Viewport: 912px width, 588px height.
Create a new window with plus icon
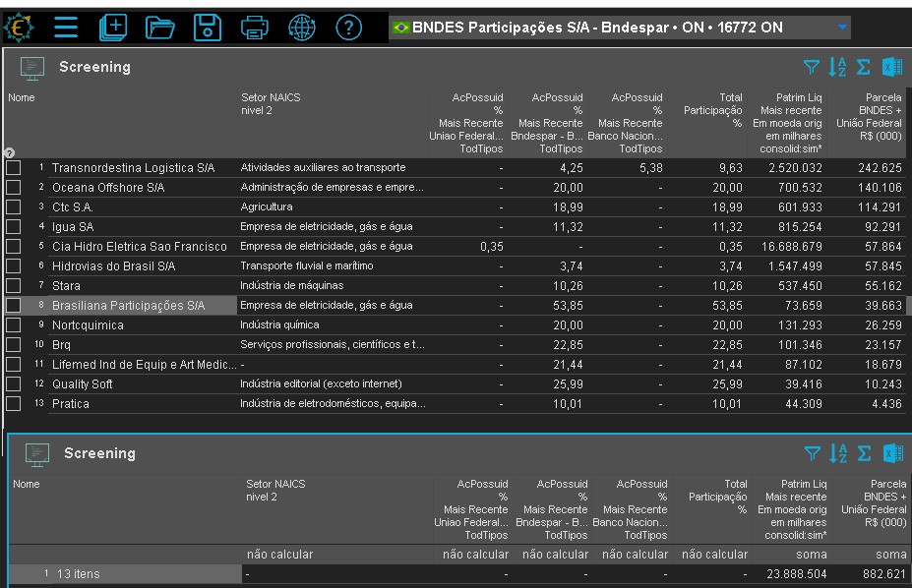pyautogui.click(x=113, y=28)
